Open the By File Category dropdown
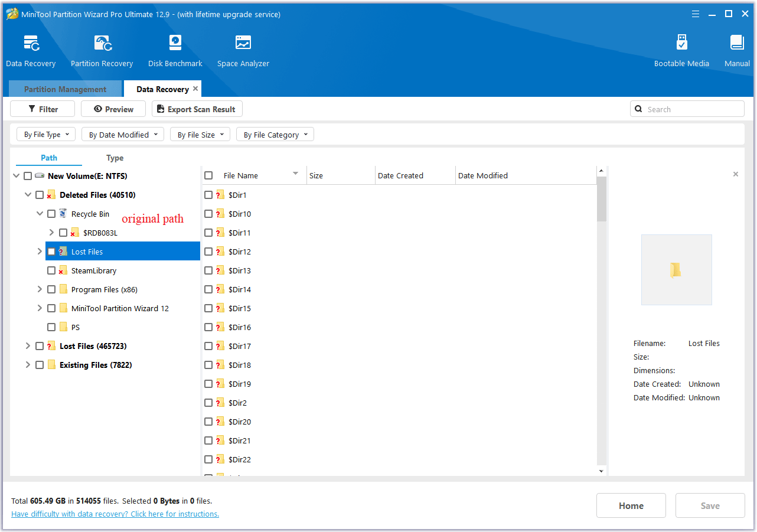 (x=275, y=135)
